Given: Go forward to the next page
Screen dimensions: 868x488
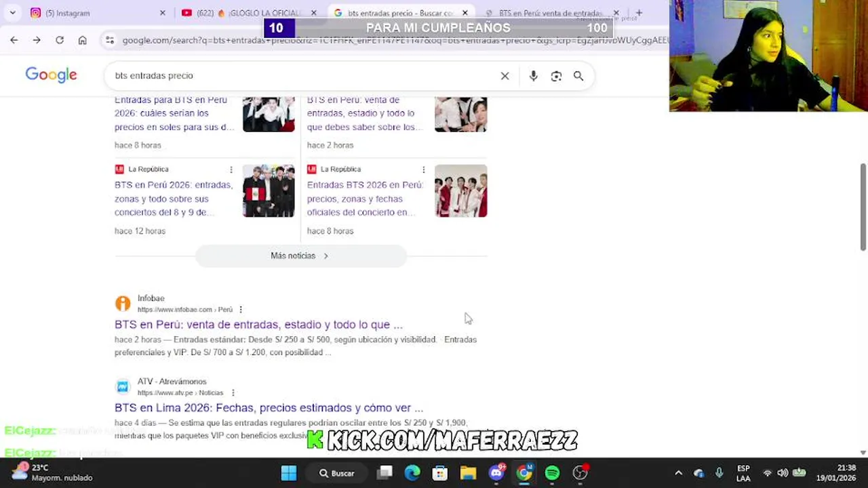Looking at the screenshot, I should point(37,40).
